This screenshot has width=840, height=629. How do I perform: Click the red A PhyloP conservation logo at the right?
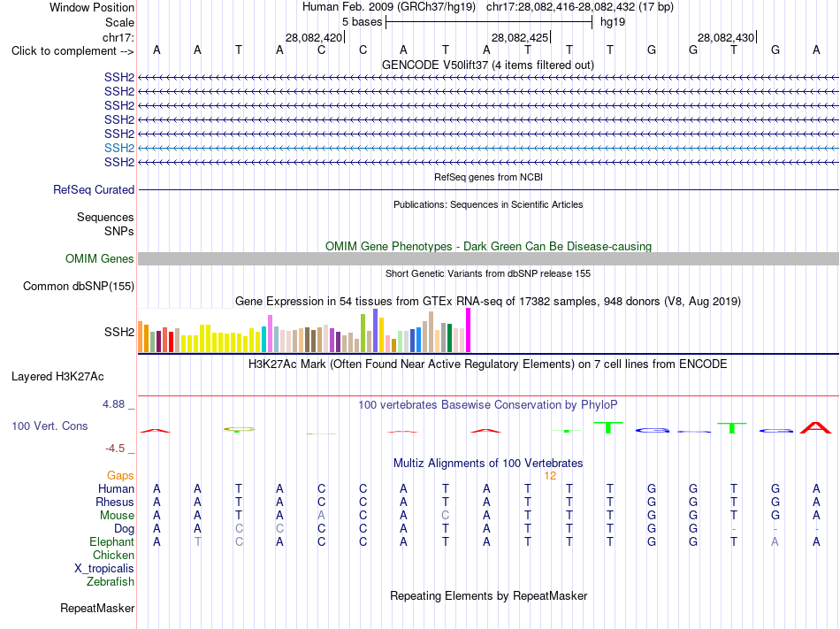tap(815, 427)
